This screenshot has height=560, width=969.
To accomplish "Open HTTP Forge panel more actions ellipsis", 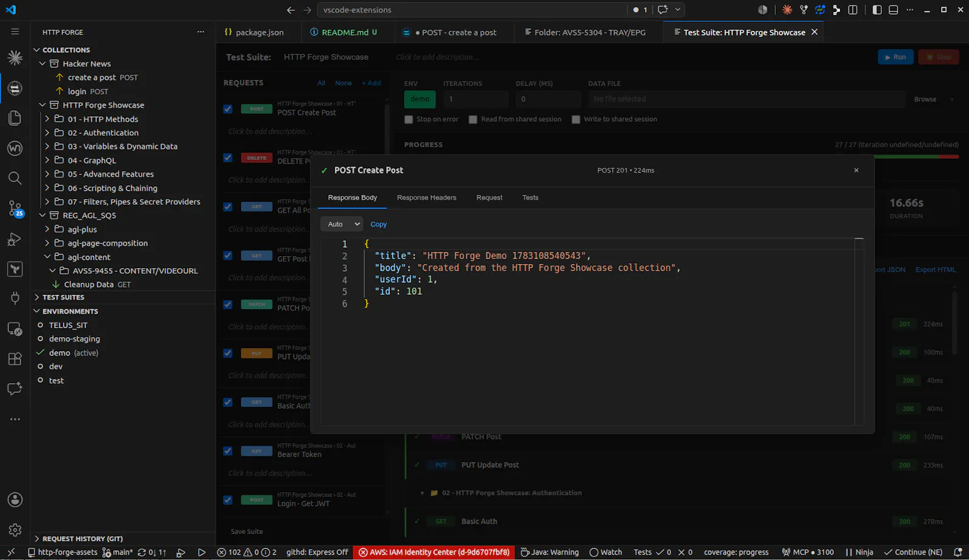I will click(201, 32).
